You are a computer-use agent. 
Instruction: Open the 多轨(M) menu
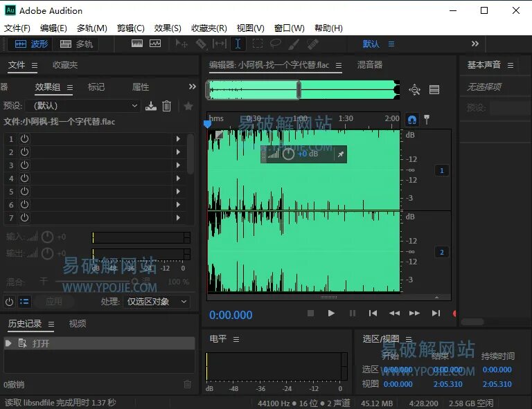pyautogui.click(x=92, y=28)
